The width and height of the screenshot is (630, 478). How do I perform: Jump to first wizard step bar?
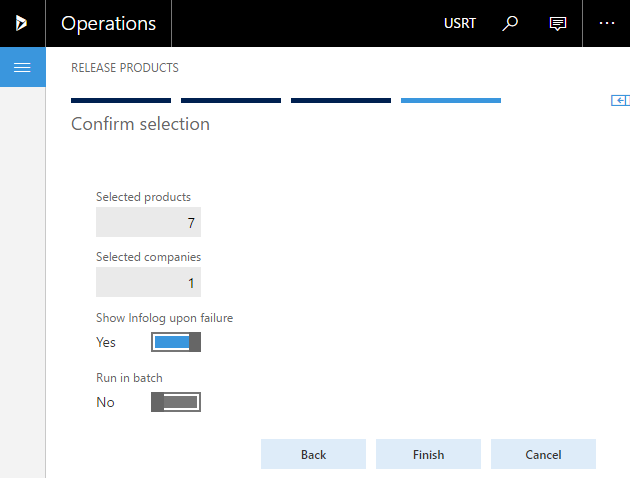[121, 100]
